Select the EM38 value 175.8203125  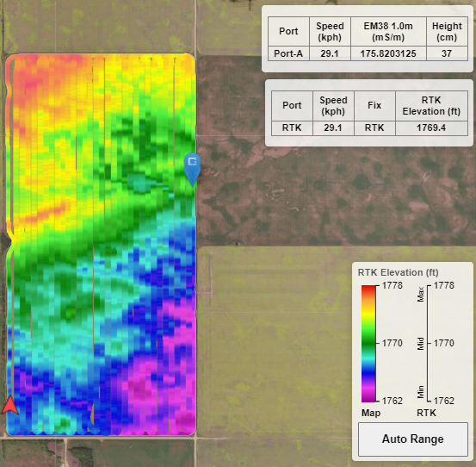pyautogui.click(x=388, y=53)
